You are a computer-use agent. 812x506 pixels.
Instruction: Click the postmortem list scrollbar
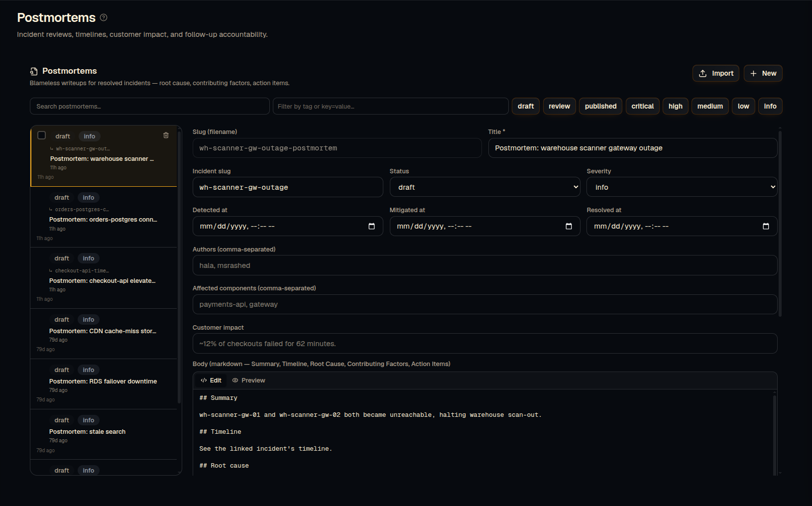[x=179, y=266]
